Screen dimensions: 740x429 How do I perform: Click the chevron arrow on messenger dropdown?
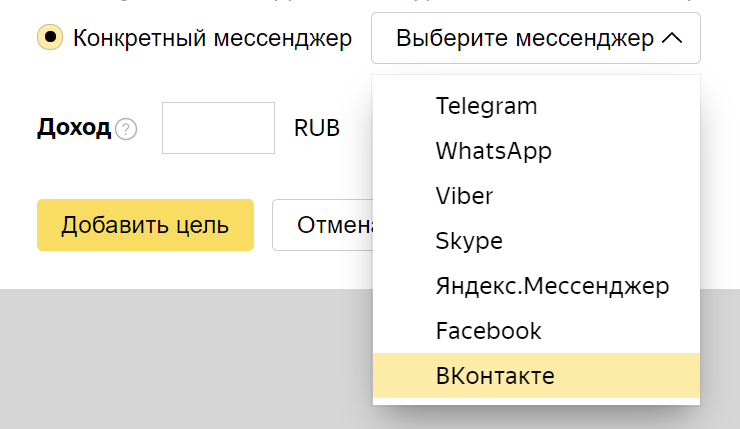(x=672, y=39)
